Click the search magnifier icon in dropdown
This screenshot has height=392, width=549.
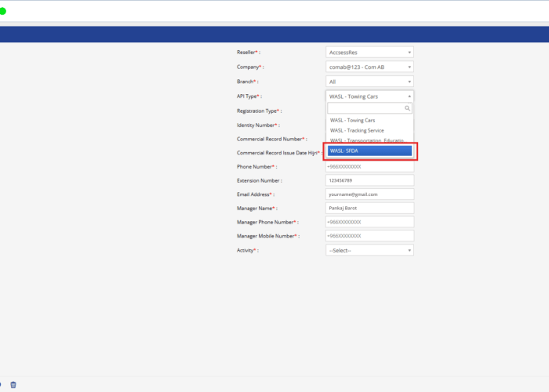pos(407,109)
